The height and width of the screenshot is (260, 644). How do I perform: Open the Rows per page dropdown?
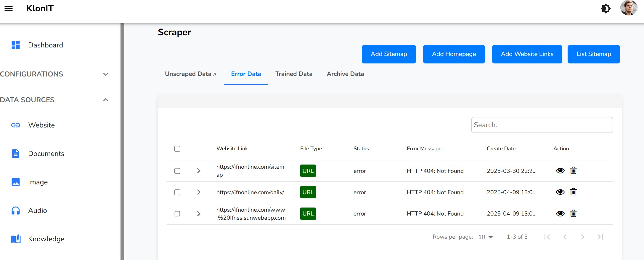(x=485, y=237)
